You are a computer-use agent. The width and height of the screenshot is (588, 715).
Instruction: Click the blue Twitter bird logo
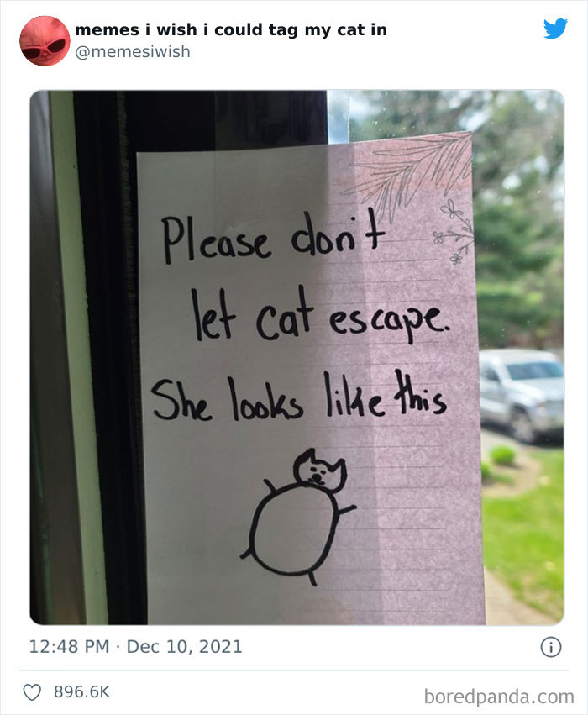pos(555,29)
